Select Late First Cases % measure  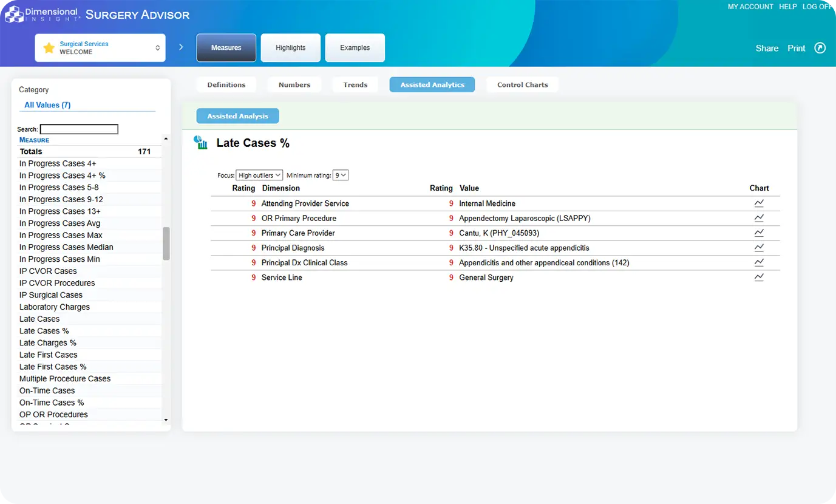pos(53,367)
